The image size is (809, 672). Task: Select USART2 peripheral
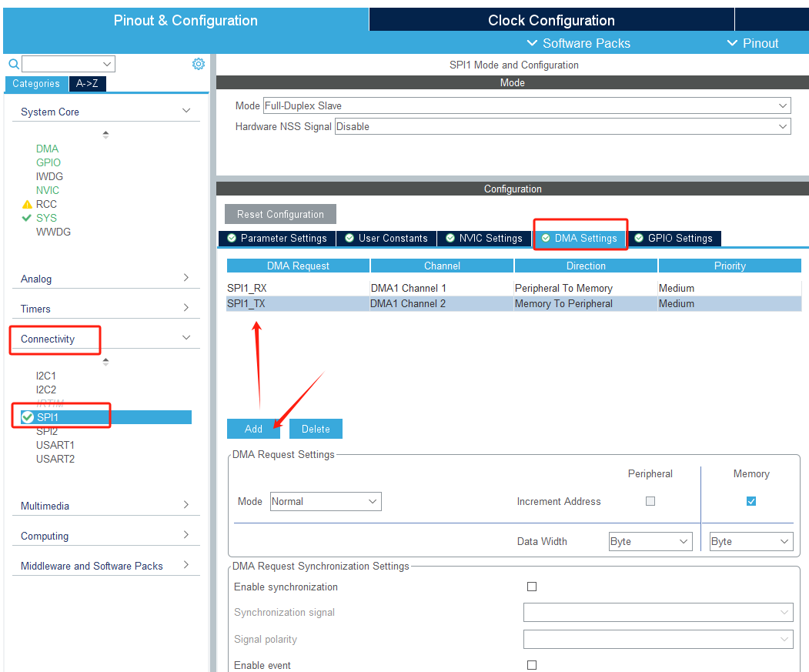click(x=55, y=459)
